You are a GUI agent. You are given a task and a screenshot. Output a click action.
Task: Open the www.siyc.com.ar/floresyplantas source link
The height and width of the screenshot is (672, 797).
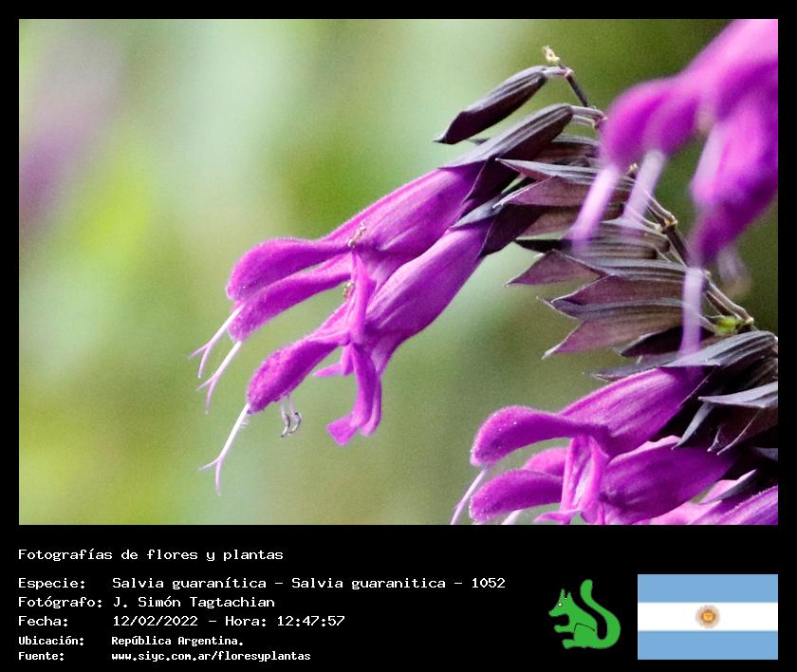[x=211, y=656]
